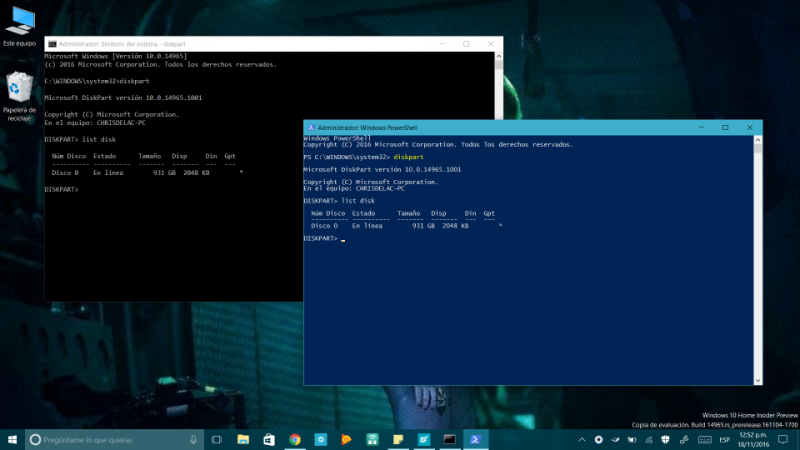The image size is (800, 450).
Task: Click CHRISDELAC-PC text in PowerShell
Action: 380,188
